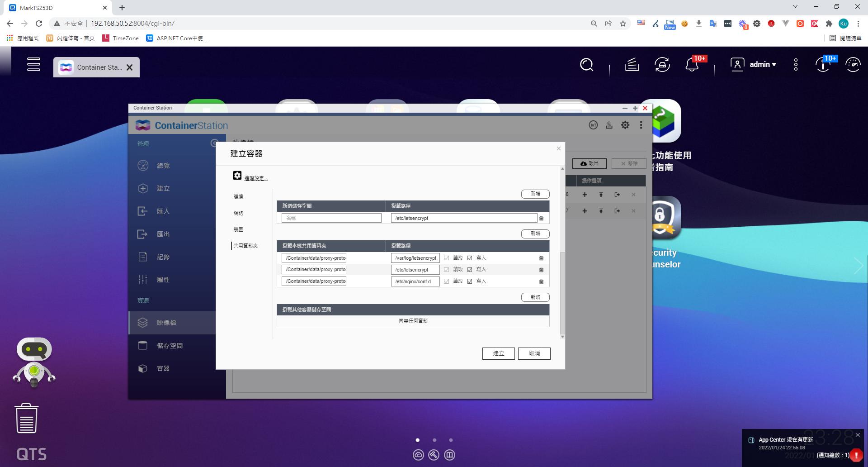The image size is (868, 467).
Task: Toggle 寫入 checkbox for /etc/nginx/conf.d
Action: 470,281
